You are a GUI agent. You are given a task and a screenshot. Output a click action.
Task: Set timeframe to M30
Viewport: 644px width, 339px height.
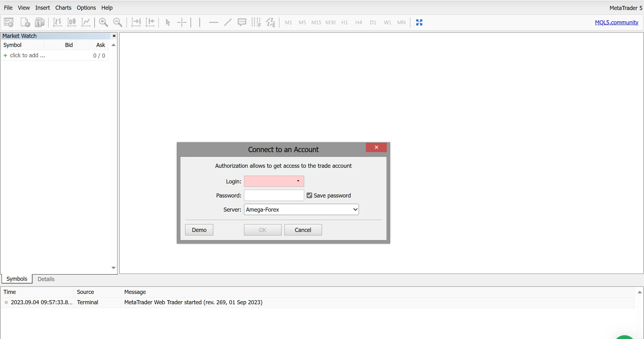tap(330, 23)
